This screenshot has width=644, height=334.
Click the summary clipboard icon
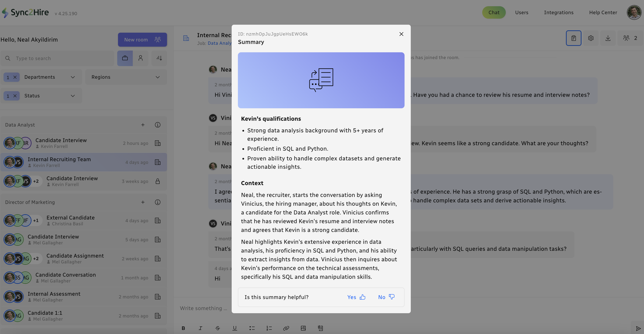click(574, 38)
